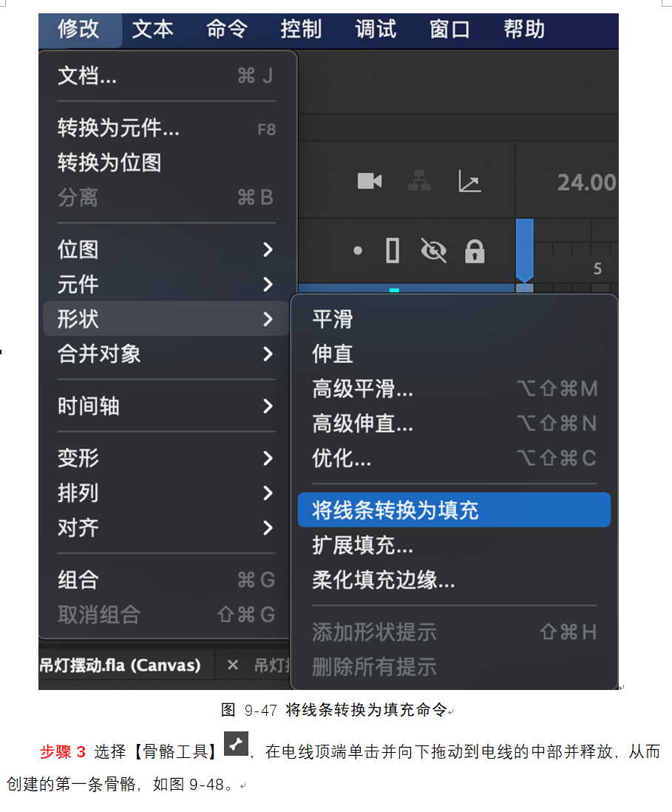
Task: Open 扩展填充... command
Action: [x=454, y=545]
